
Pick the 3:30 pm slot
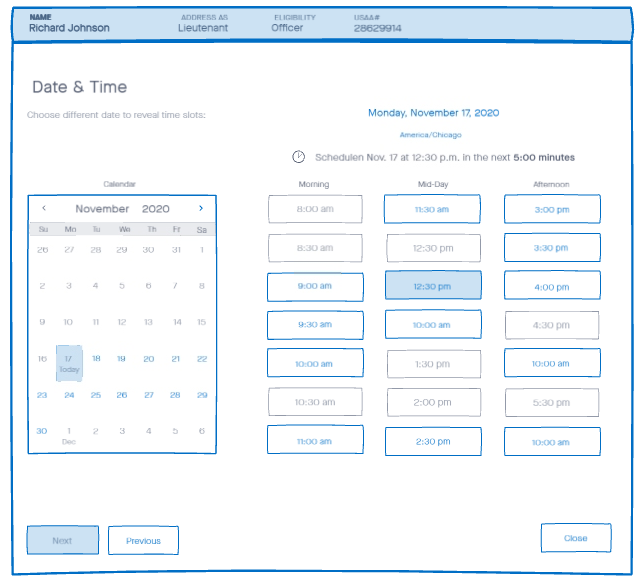(552, 247)
